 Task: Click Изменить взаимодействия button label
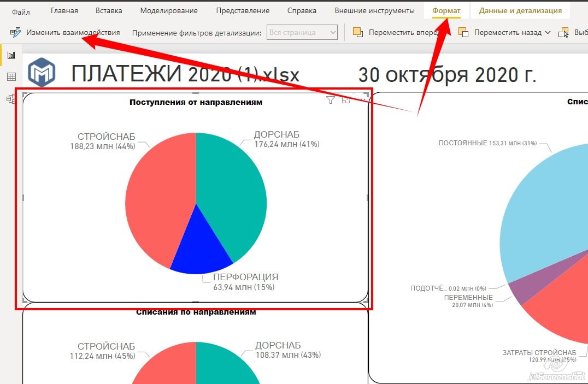click(73, 33)
